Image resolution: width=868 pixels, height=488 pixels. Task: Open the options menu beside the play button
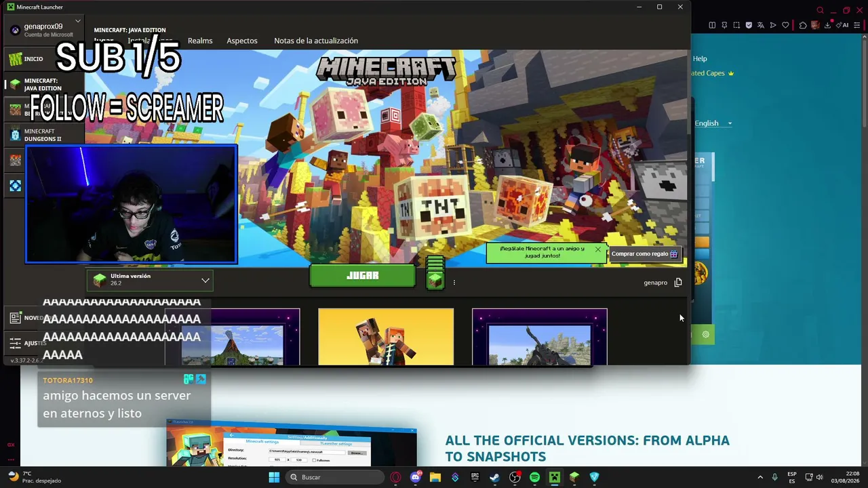pos(454,283)
